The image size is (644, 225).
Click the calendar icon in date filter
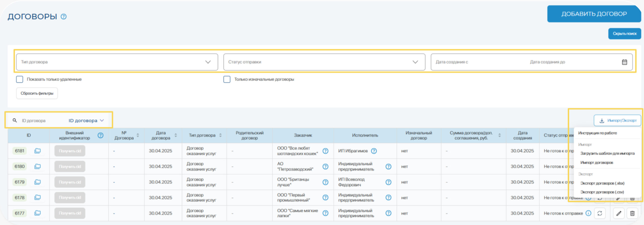point(624,62)
